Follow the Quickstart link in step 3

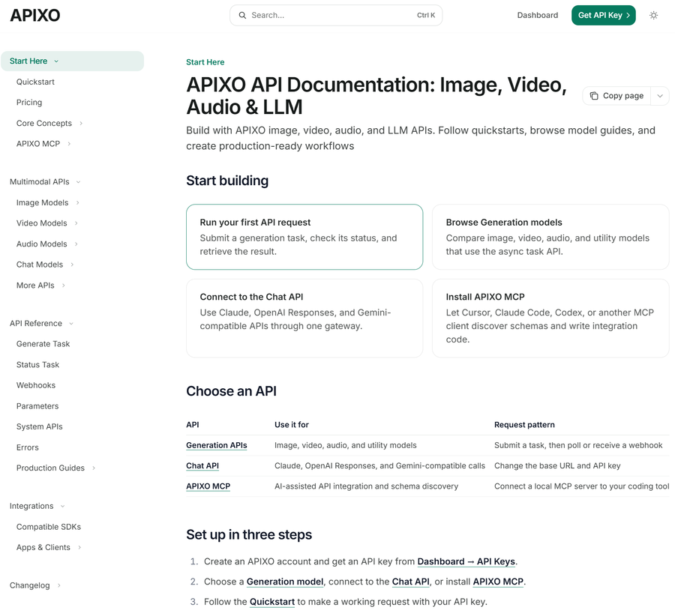(272, 602)
